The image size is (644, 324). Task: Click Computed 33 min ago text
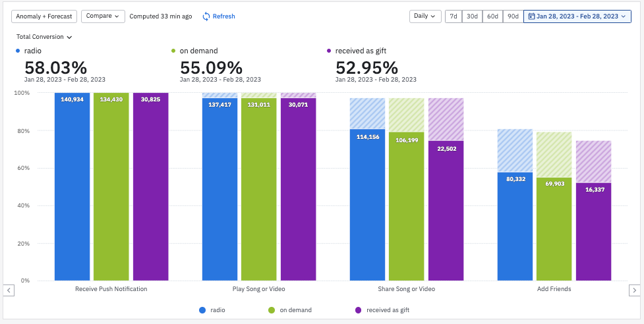click(161, 16)
